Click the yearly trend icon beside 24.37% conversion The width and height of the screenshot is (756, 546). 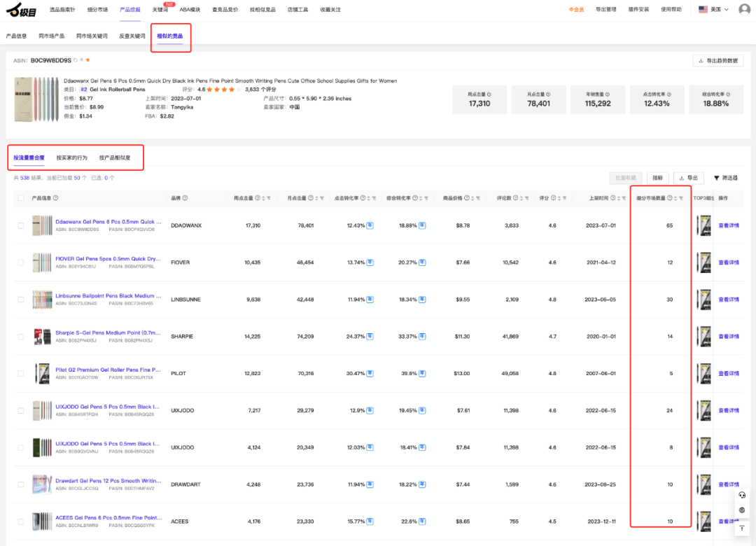(x=370, y=336)
